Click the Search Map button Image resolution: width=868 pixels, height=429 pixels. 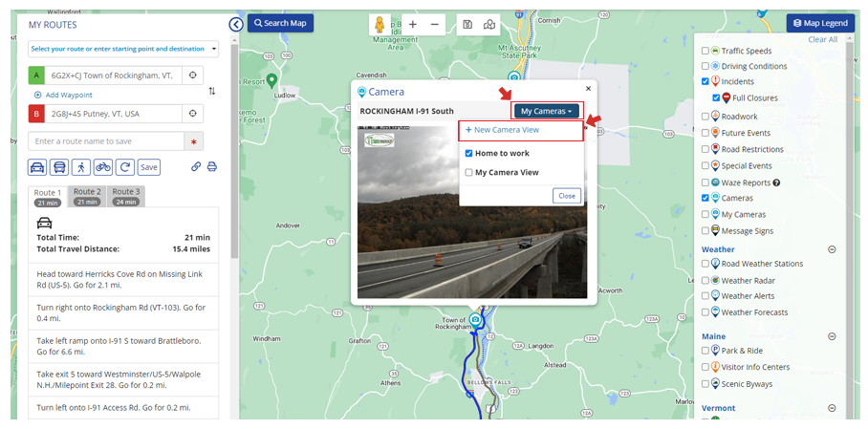pyautogui.click(x=281, y=23)
